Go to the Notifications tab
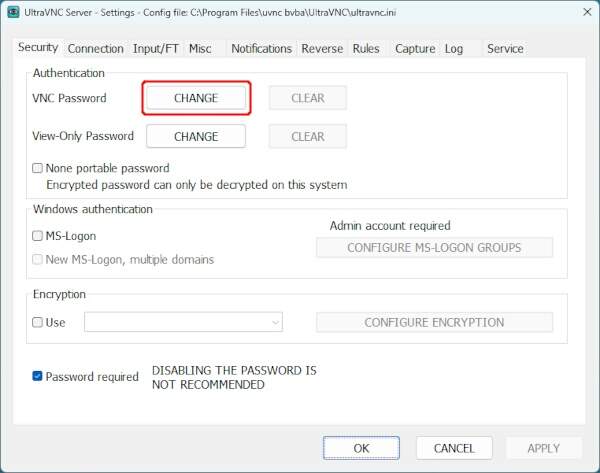This screenshot has width=600, height=473. coord(261,49)
